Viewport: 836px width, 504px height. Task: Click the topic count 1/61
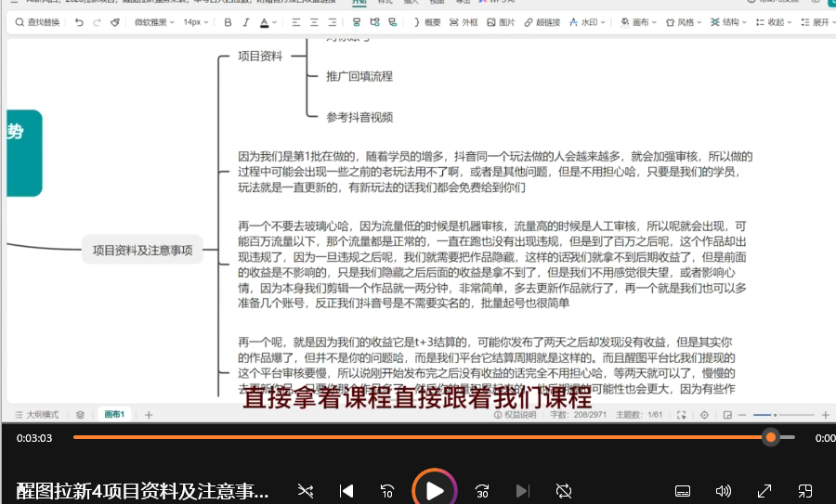click(639, 415)
